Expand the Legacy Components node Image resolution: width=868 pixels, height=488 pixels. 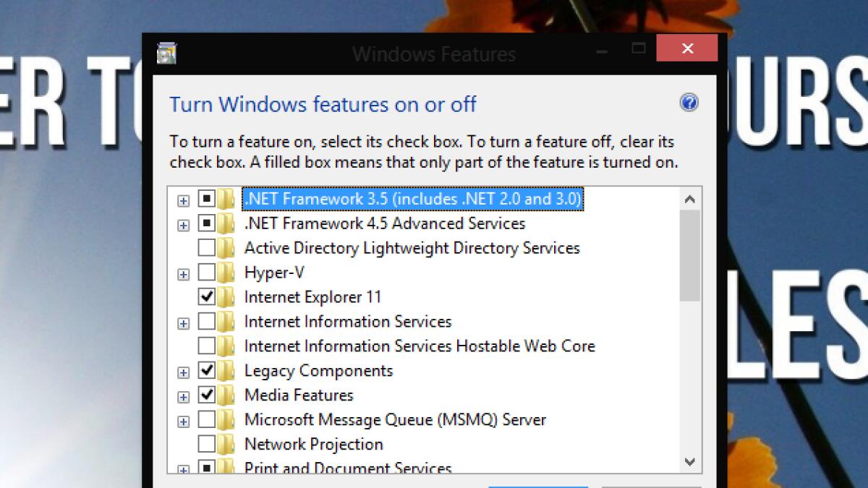click(x=183, y=371)
